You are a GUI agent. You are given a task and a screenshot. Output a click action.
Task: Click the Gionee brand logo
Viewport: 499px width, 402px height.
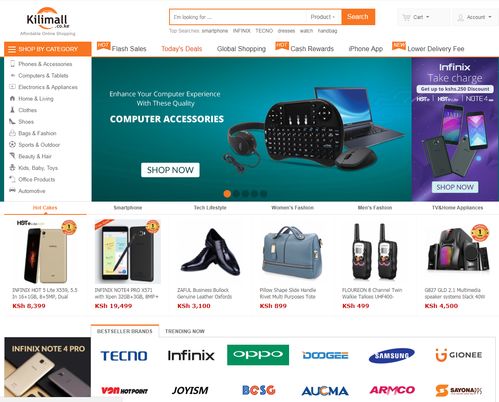coord(459,355)
